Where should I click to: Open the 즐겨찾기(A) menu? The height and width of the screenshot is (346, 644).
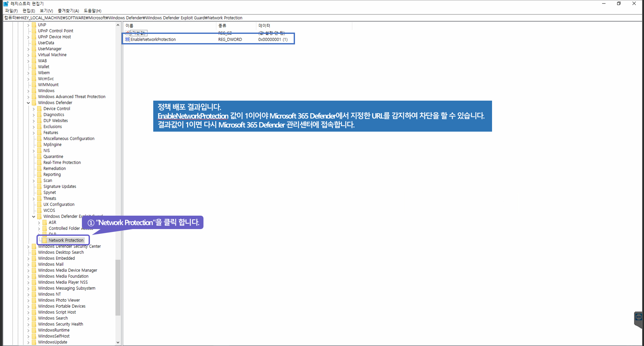click(68, 11)
